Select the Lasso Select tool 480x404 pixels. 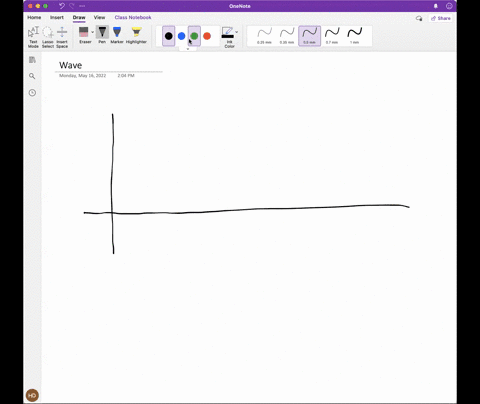click(x=48, y=37)
